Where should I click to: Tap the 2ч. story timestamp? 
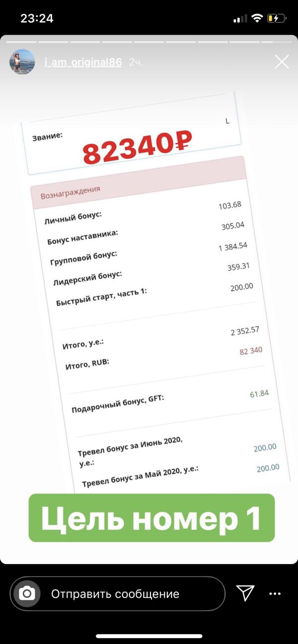coord(136,63)
